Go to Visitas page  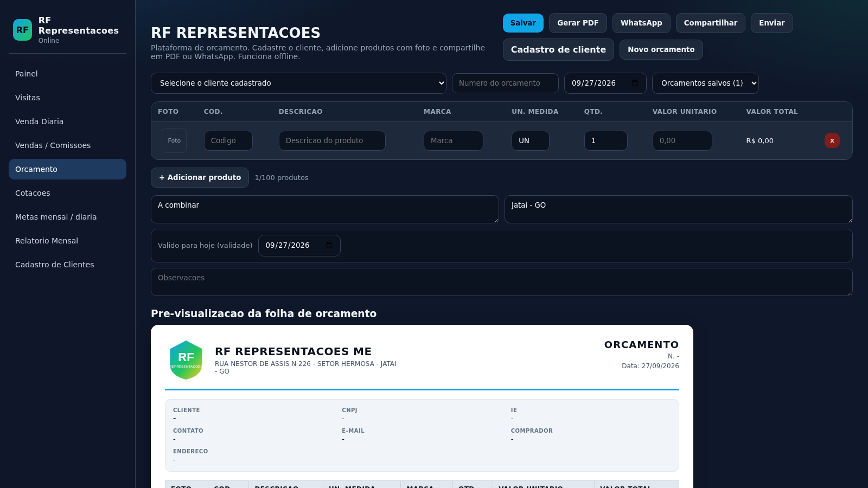coord(67,98)
